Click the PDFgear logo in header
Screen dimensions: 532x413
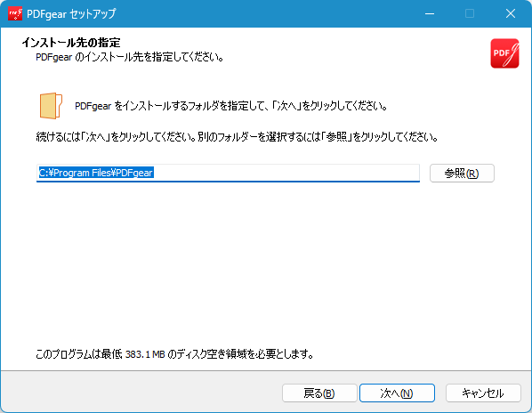coord(504,53)
